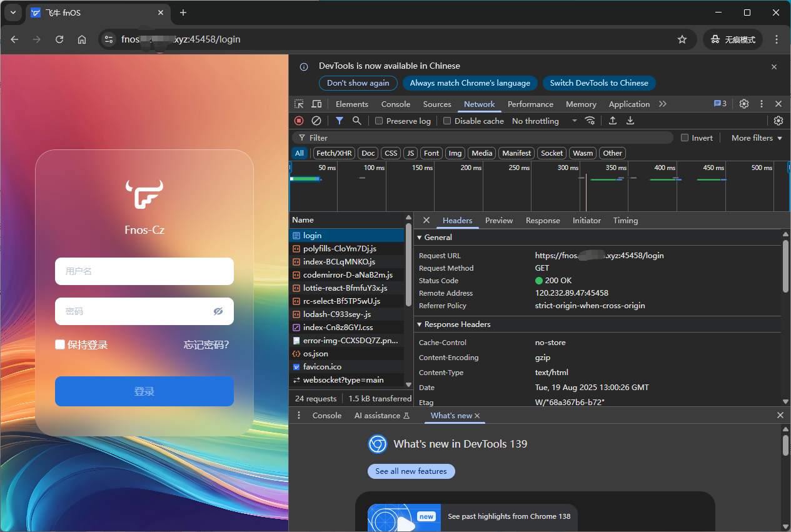Click See all new features button
Screen dimensions: 791x532
tap(411, 471)
